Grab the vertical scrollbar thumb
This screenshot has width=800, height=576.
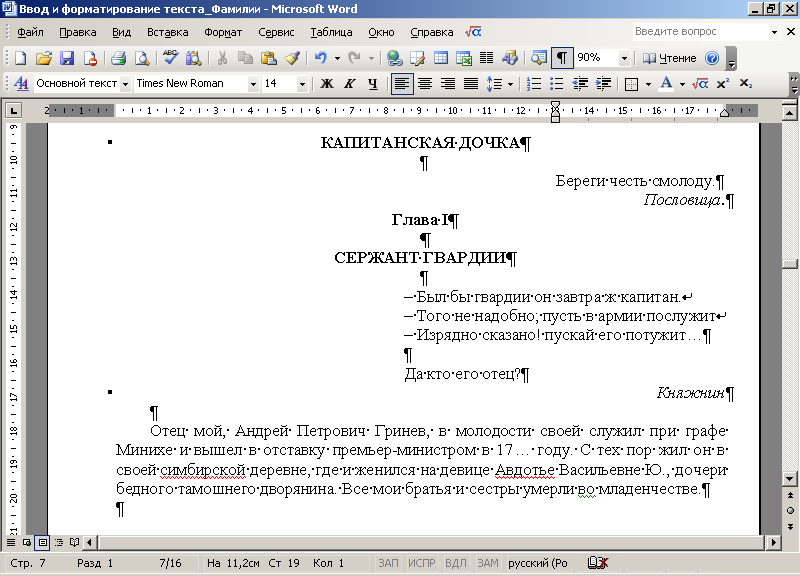coord(790,264)
